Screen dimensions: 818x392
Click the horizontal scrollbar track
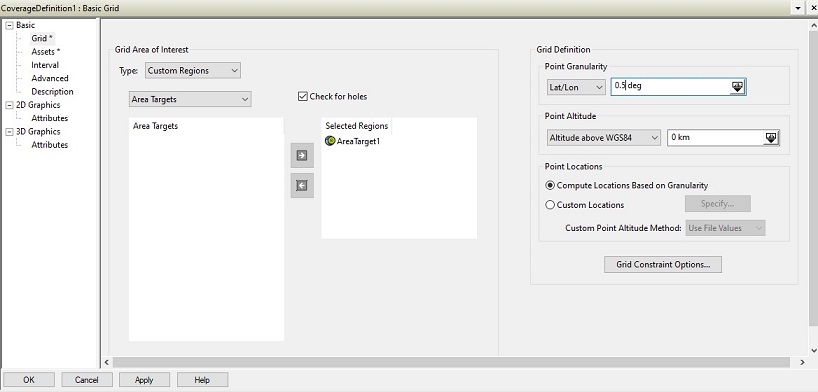coord(451,362)
